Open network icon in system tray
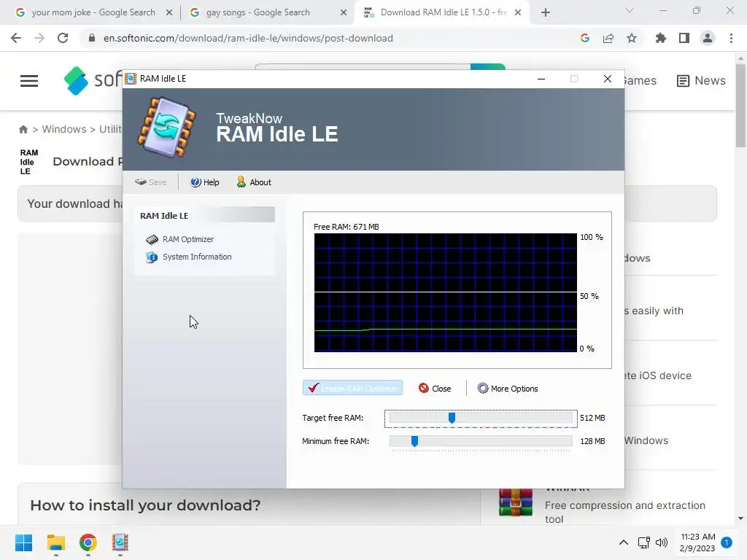The height and width of the screenshot is (560, 747). (643, 542)
